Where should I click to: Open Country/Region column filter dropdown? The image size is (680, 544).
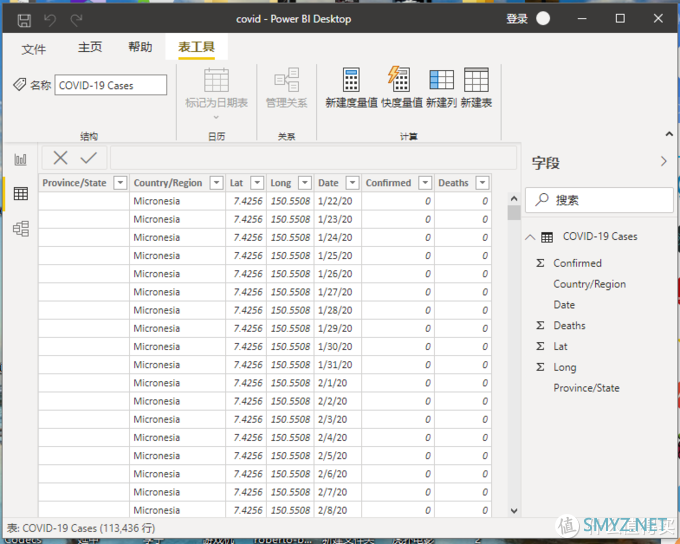pos(216,183)
